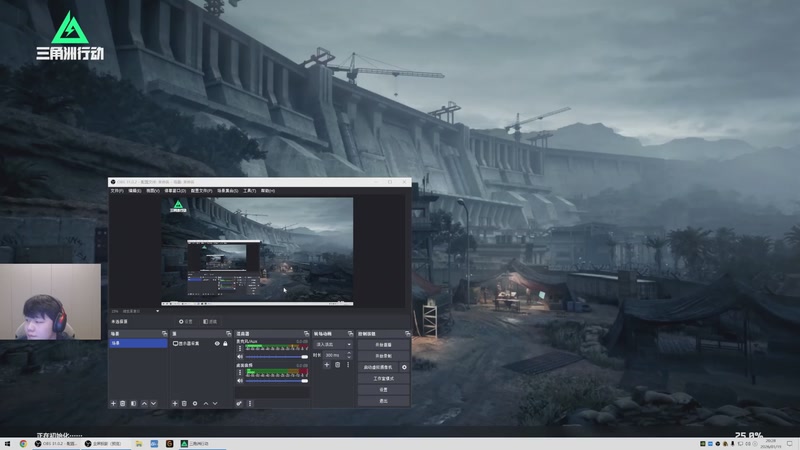Toggle visibility eye of display capture source

(x=217, y=343)
